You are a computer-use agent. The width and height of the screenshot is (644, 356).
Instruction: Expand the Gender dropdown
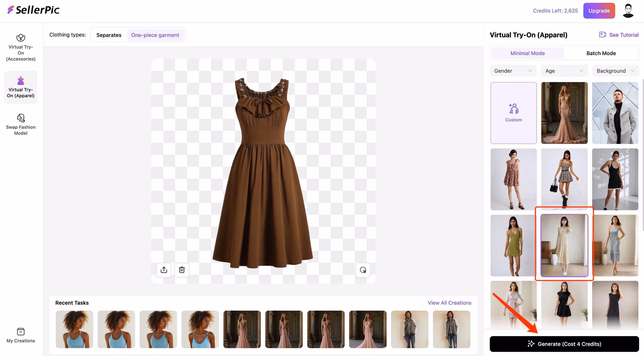(513, 71)
